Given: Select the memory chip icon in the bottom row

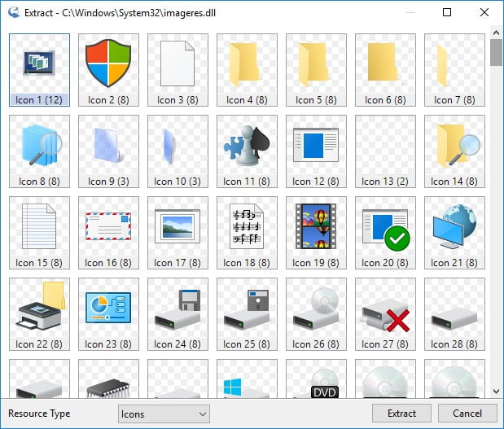Looking at the screenshot, I should [108, 379].
